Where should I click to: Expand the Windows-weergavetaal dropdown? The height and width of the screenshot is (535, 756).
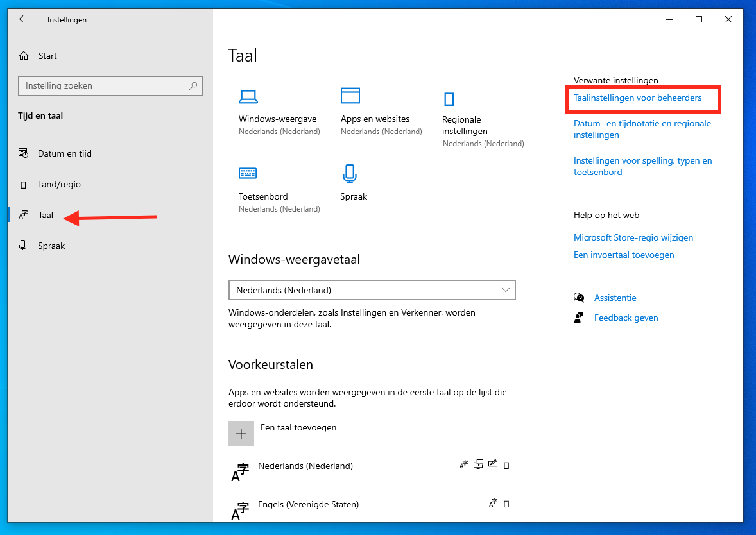(x=372, y=290)
